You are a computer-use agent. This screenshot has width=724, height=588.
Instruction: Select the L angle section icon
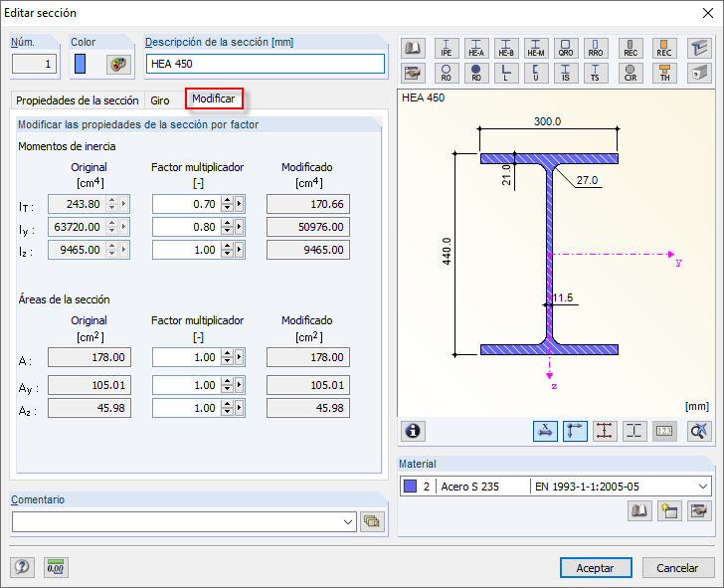pyautogui.click(x=506, y=73)
